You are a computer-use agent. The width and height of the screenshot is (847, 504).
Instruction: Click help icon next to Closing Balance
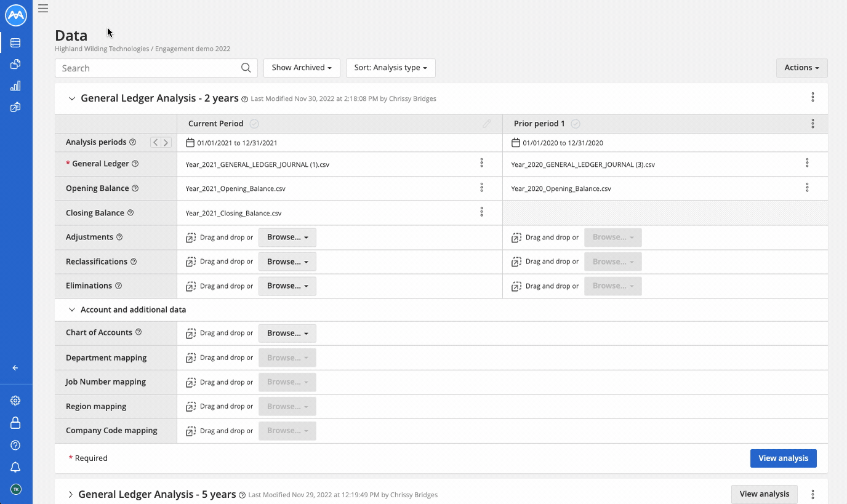coord(130,213)
